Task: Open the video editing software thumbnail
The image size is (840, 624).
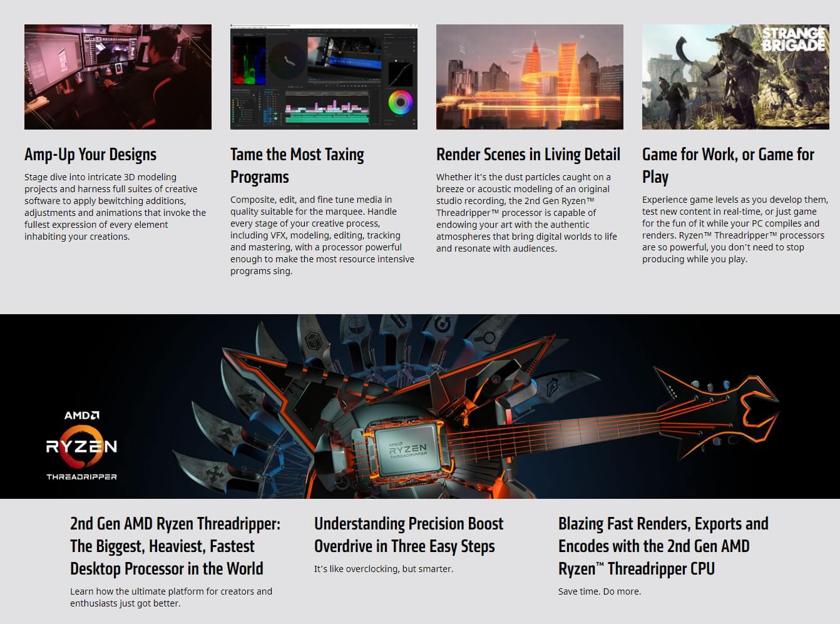Action: tap(324, 77)
